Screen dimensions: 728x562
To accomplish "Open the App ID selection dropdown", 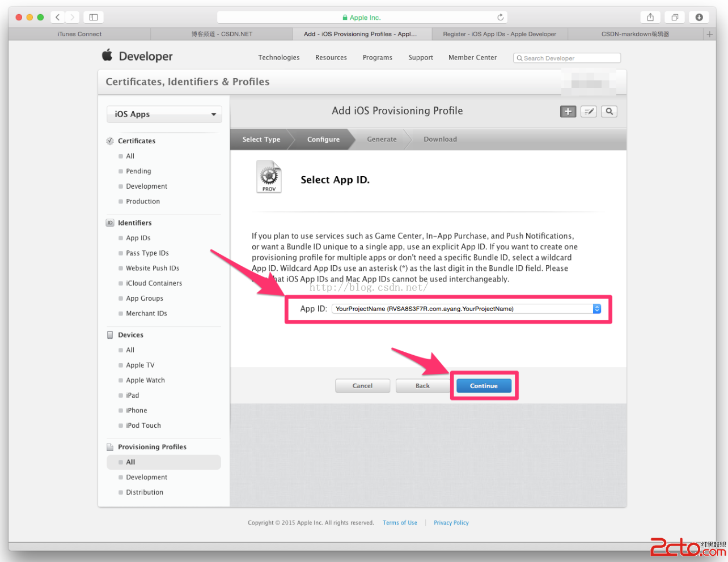I will 466,309.
